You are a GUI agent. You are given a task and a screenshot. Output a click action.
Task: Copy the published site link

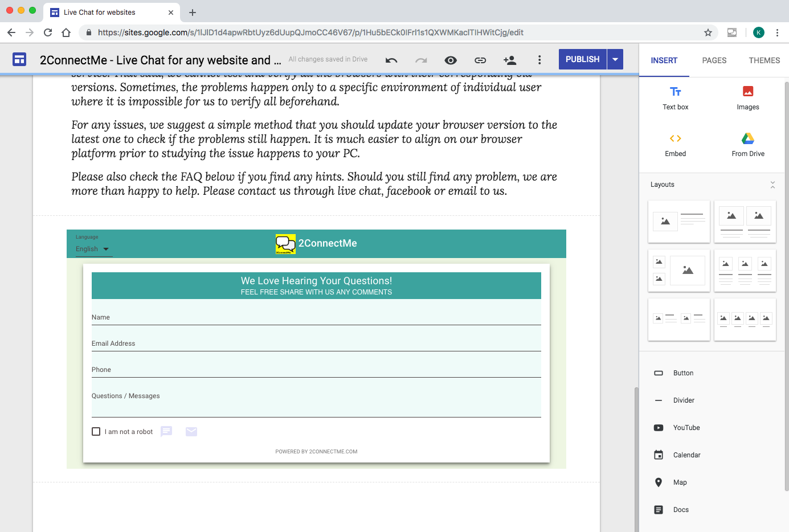tap(480, 60)
